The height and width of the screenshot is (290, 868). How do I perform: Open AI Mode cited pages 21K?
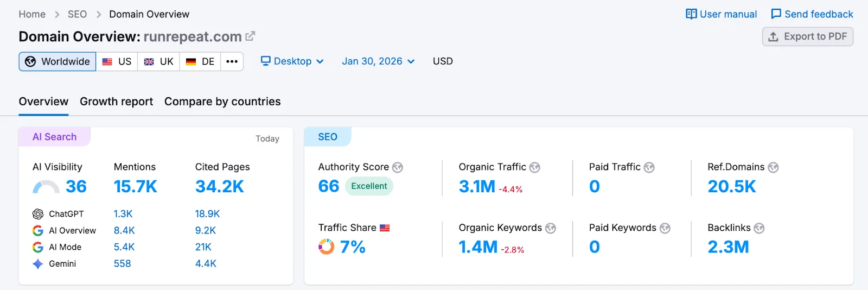click(203, 247)
